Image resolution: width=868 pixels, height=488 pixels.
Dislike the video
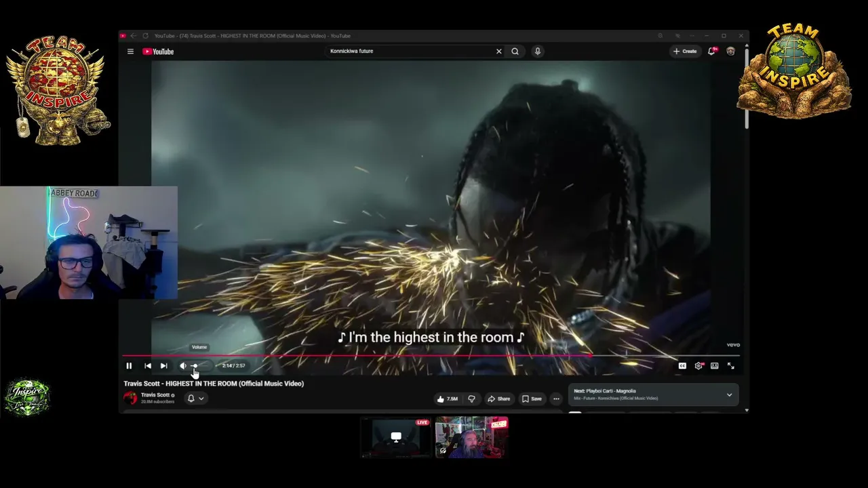471,399
